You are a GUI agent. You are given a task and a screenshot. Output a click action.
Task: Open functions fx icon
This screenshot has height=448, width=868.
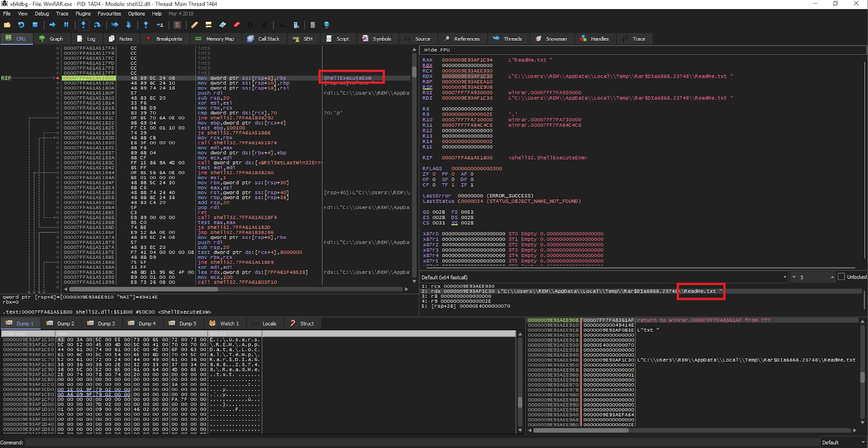tap(250, 25)
